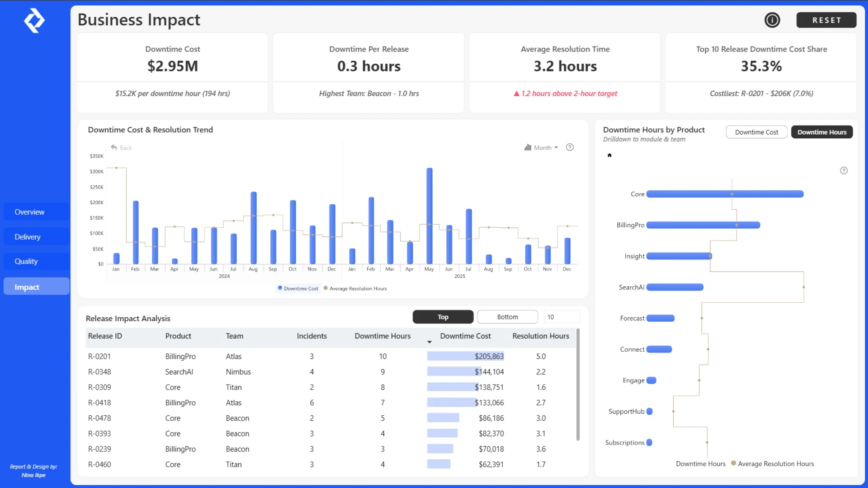
Task: Click the Downtime Cost $2.95M card value
Action: 173,66
